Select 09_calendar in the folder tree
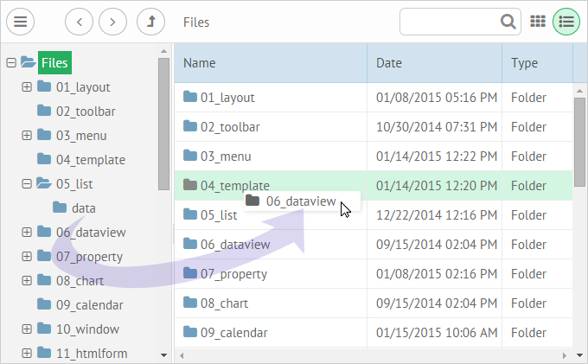Viewport: 588px width, 364px height. click(x=89, y=305)
